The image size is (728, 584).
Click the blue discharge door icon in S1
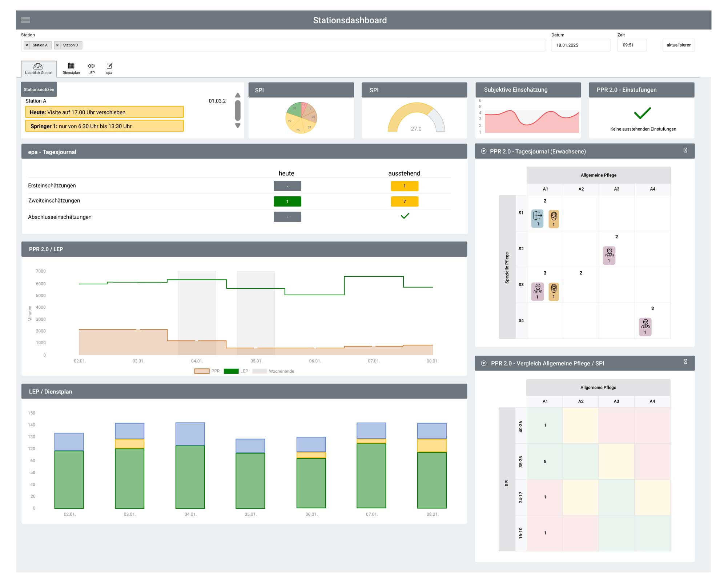click(x=538, y=218)
